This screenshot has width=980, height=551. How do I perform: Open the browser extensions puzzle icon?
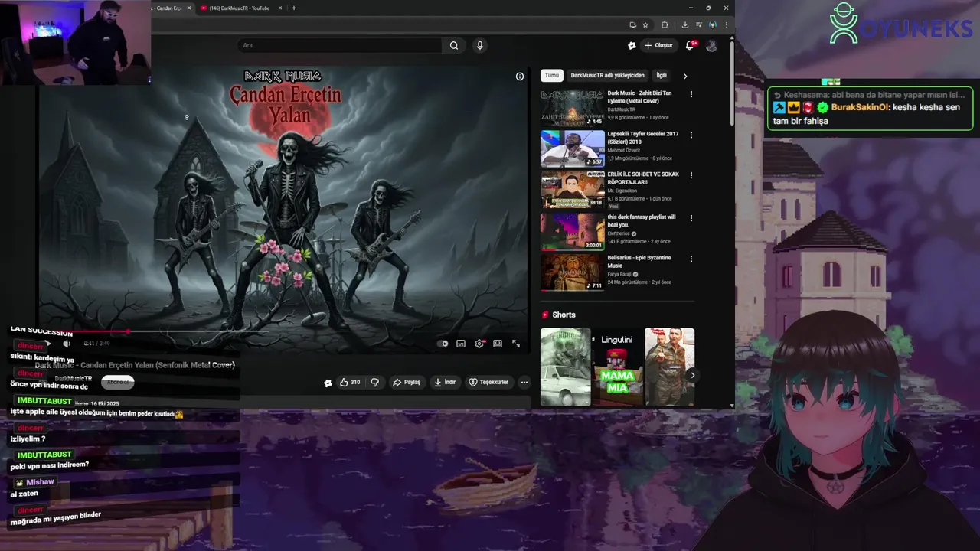tap(665, 24)
